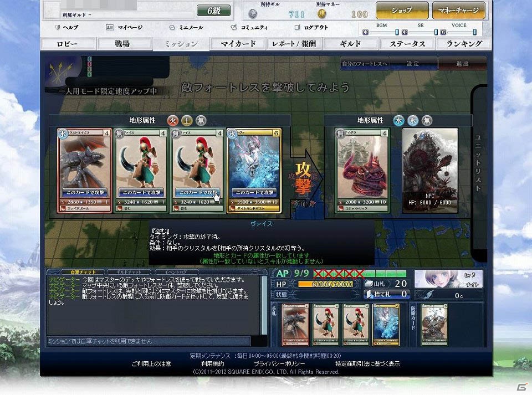532x395 pixels.
Task: Click ログアウト to log out
Action: pos(311,28)
